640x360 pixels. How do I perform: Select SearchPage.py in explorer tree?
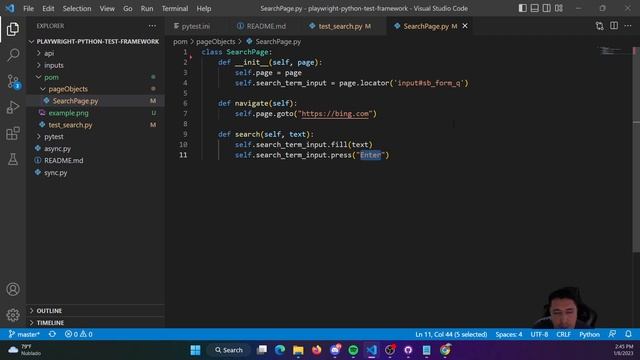95,101
